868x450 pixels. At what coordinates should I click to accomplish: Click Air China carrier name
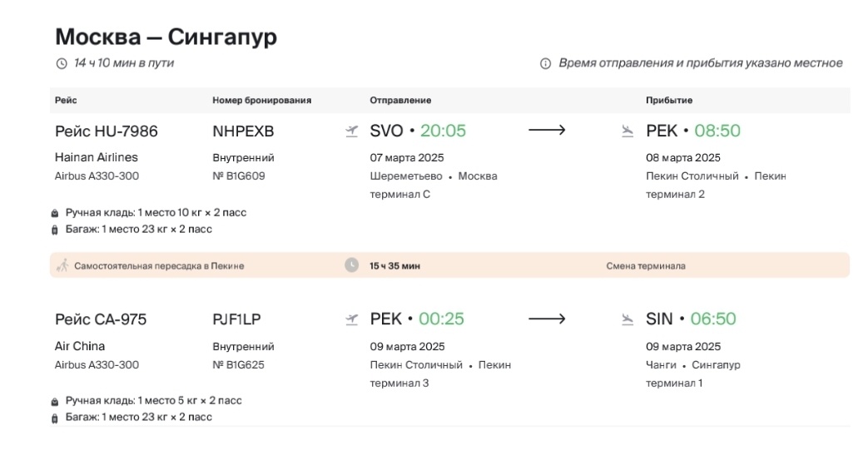pyautogui.click(x=80, y=346)
